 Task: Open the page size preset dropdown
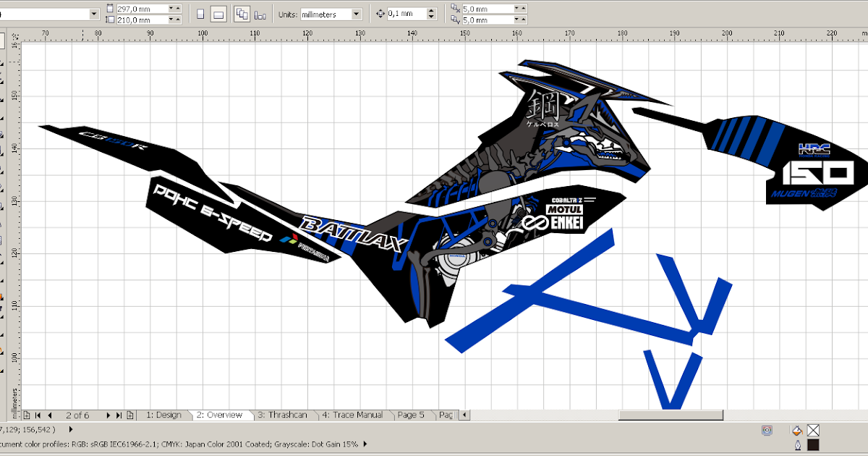point(95,14)
